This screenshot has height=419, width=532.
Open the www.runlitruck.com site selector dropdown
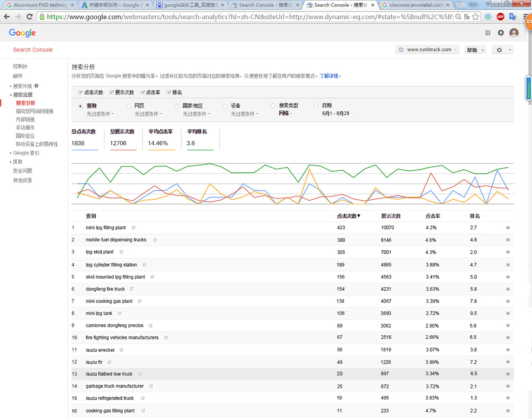(x=428, y=50)
